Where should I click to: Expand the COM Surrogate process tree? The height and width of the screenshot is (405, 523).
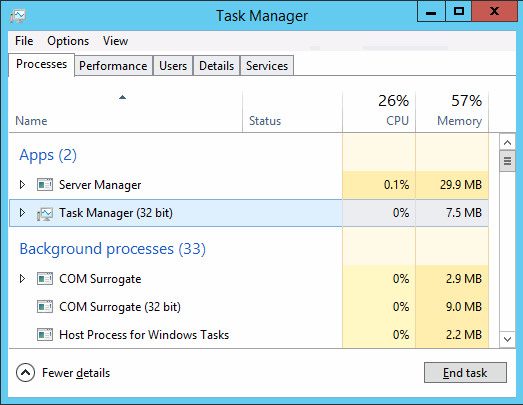22,279
